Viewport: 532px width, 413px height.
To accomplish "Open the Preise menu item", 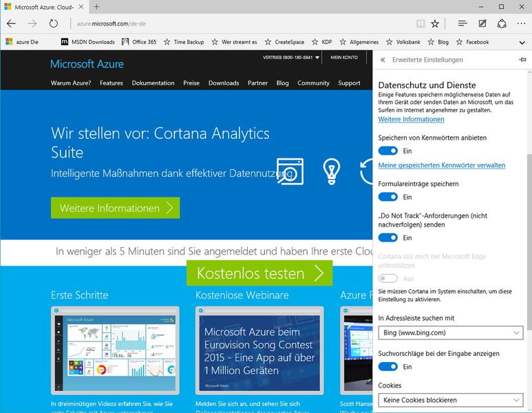I will click(x=191, y=83).
